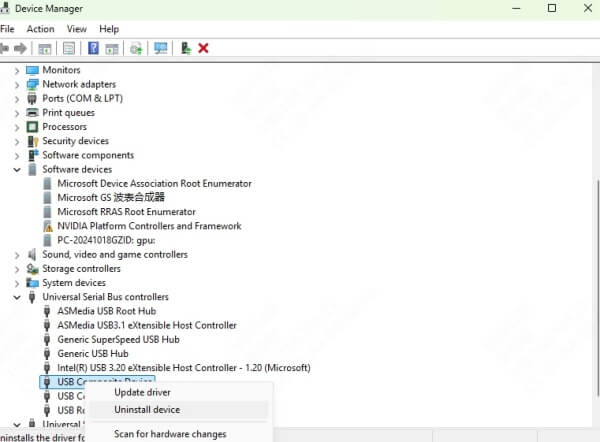Select Intel(R) USB 3.20 eXtensible Host Controller

tap(184, 368)
